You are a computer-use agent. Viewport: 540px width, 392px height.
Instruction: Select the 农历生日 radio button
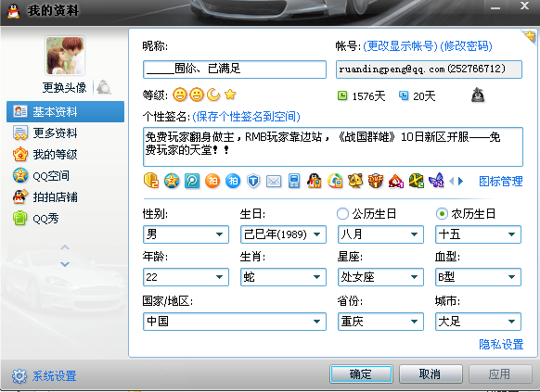click(442, 213)
